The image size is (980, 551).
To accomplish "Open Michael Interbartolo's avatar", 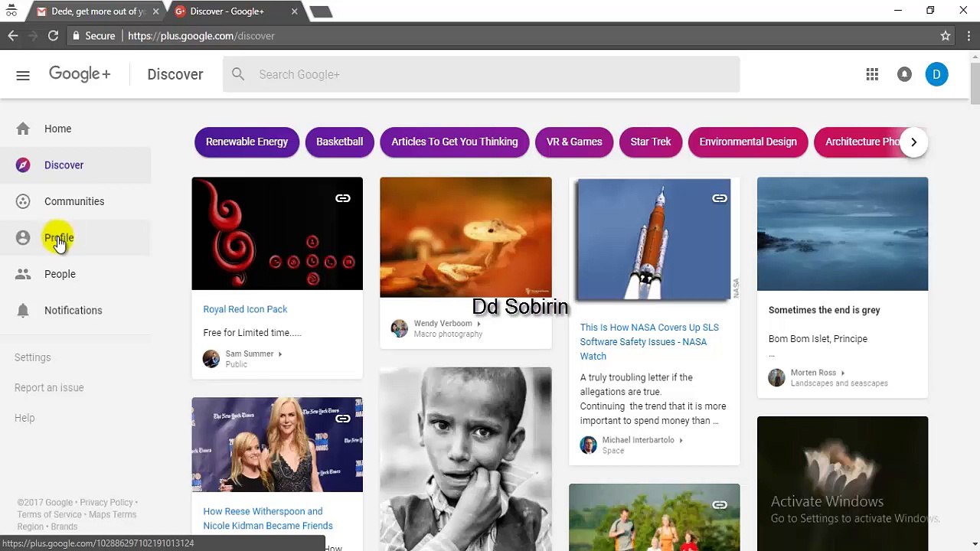I will 588,445.
